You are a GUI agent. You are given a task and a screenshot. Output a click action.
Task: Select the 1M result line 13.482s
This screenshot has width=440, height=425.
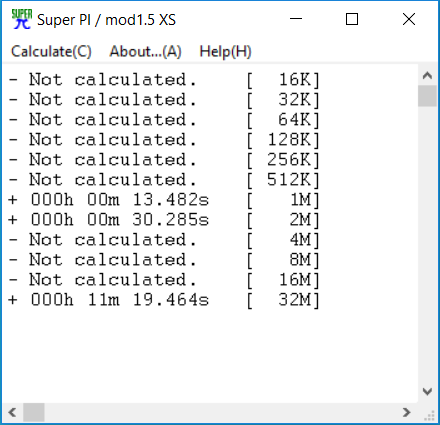click(x=164, y=200)
